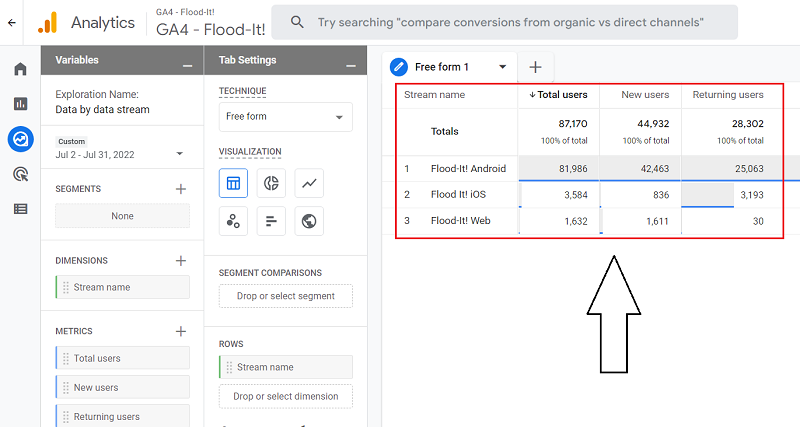
Task: Select the Returning users metric chip
Action: coord(122,417)
